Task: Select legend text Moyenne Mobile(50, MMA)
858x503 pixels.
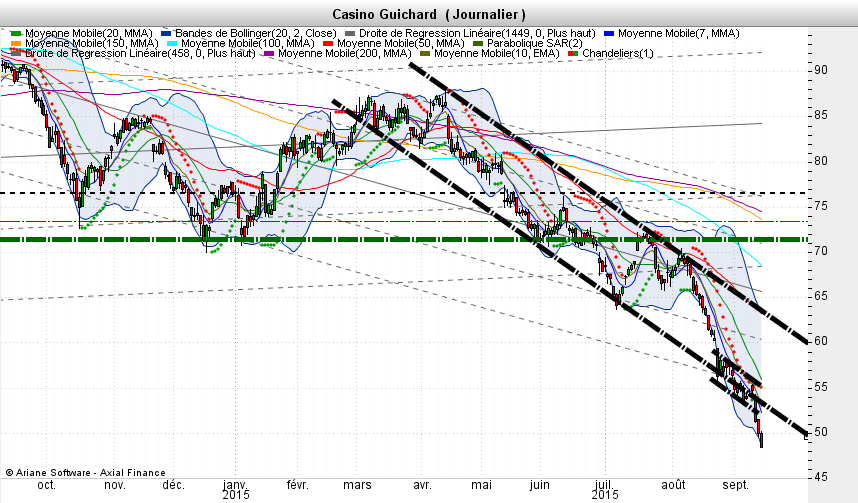Action: (401, 43)
